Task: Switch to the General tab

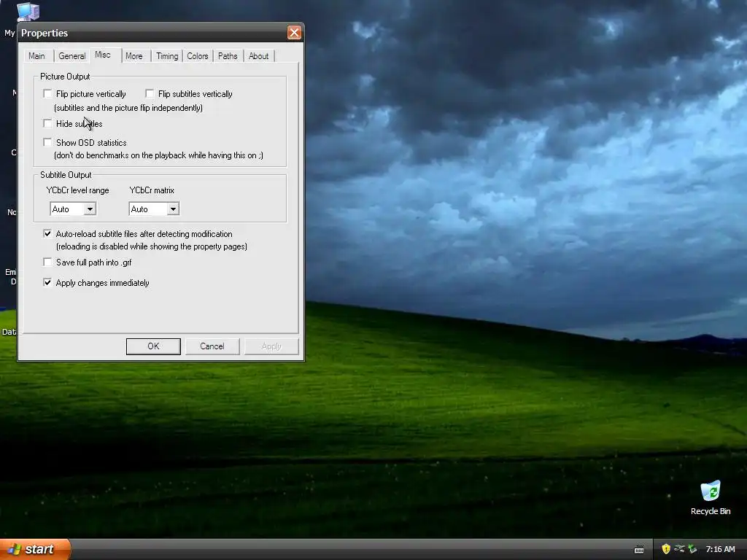Action: point(72,56)
